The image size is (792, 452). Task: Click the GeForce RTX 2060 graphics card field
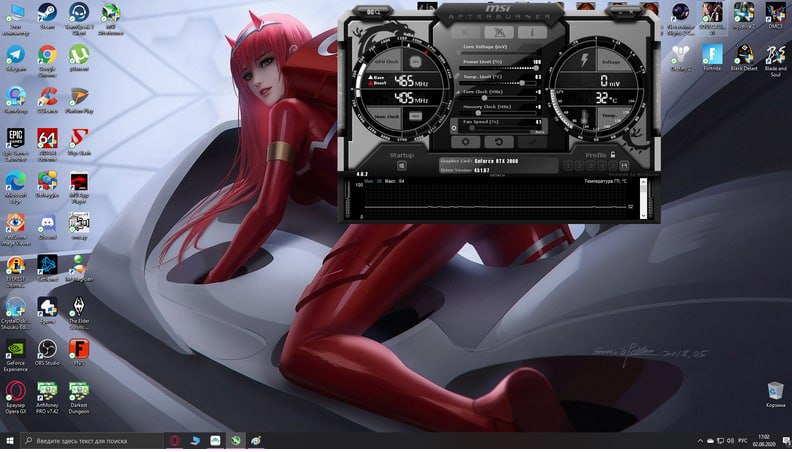498,161
